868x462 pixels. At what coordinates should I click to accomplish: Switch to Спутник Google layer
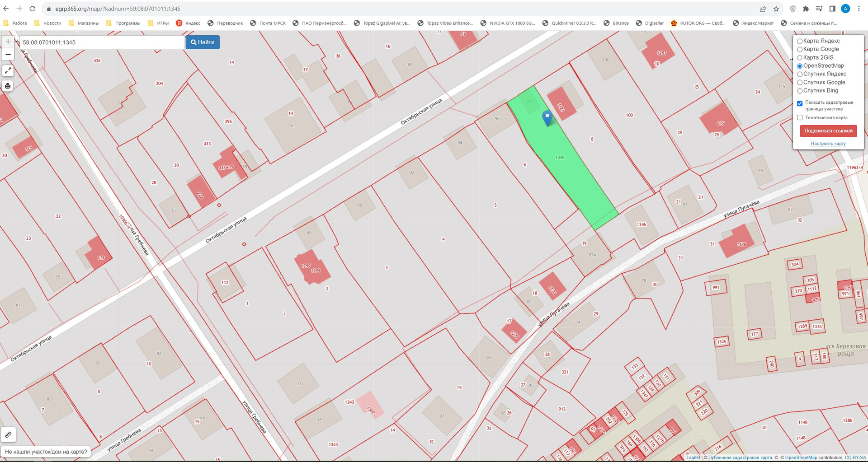pos(800,83)
